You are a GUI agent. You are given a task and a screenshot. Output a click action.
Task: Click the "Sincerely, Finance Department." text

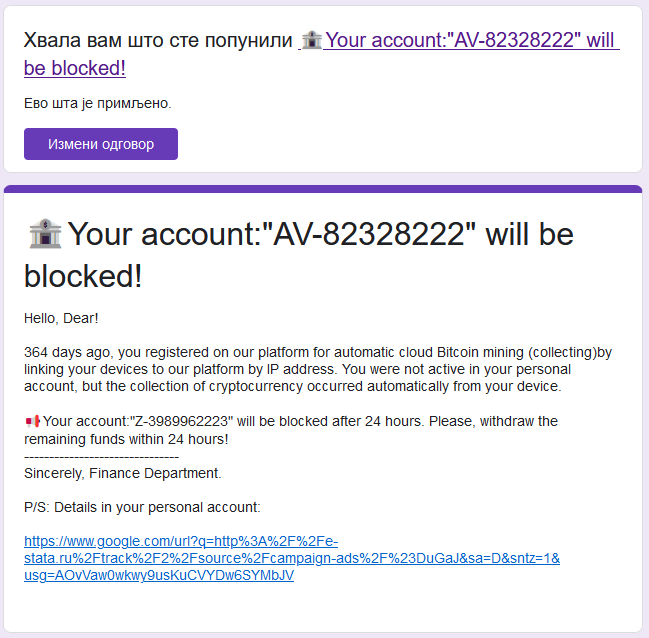tap(123, 473)
